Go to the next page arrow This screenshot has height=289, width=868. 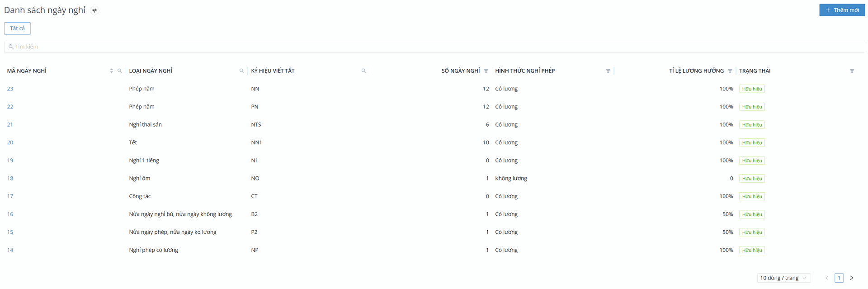pyautogui.click(x=852, y=278)
